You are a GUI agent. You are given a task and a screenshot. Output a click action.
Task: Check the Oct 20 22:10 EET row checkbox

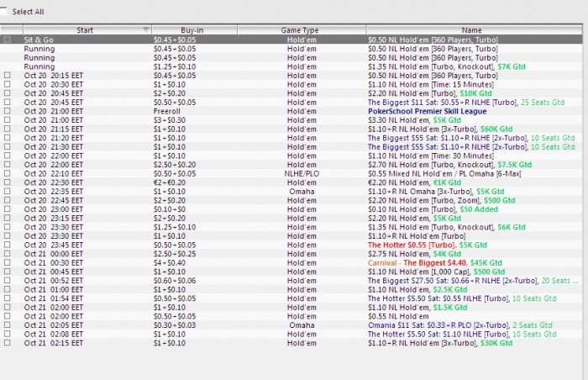[7, 173]
